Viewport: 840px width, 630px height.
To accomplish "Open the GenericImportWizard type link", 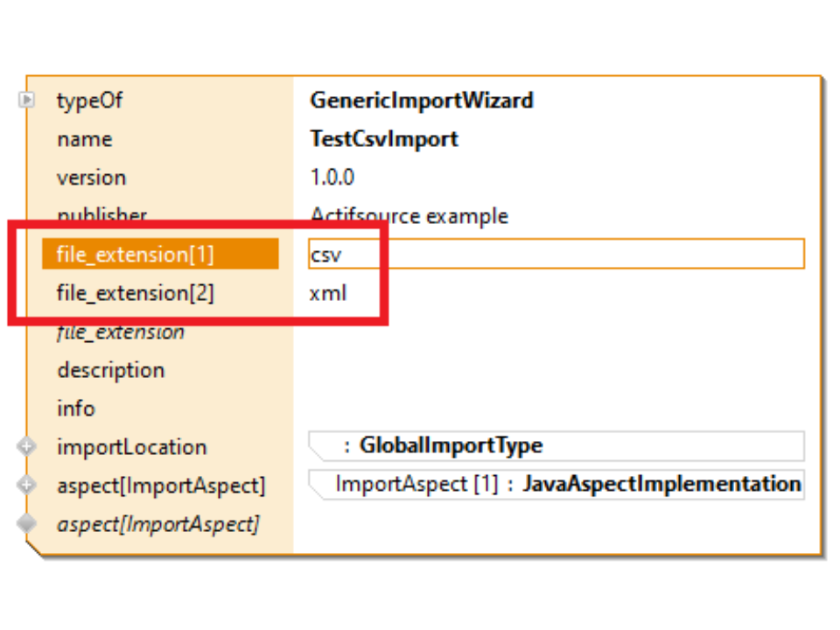I will pos(421,101).
